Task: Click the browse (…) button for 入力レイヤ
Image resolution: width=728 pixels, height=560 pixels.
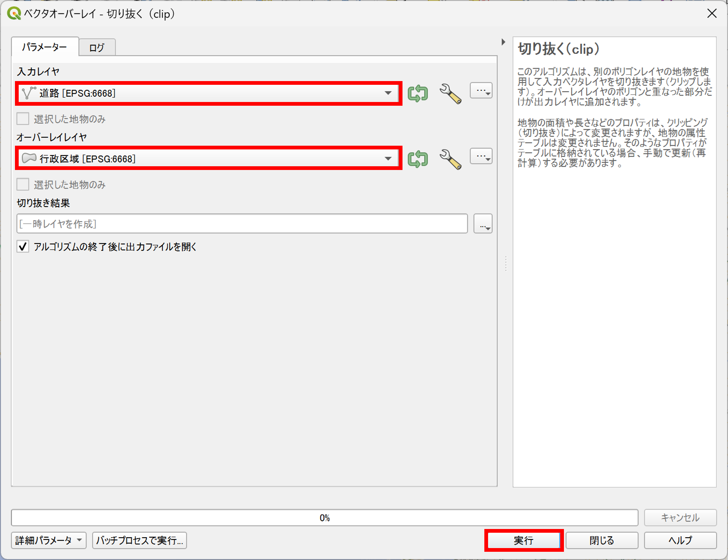Action: click(x=481, y=91)
